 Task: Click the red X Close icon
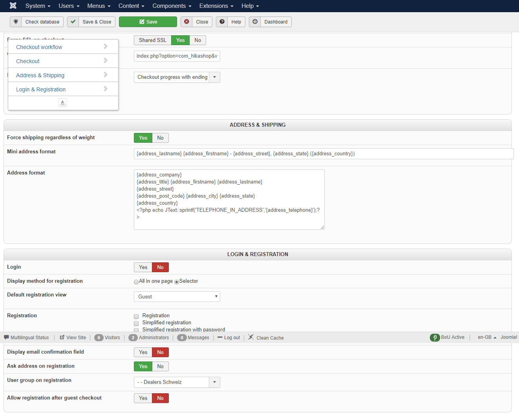pyautogui.click(x=186, y=22)
